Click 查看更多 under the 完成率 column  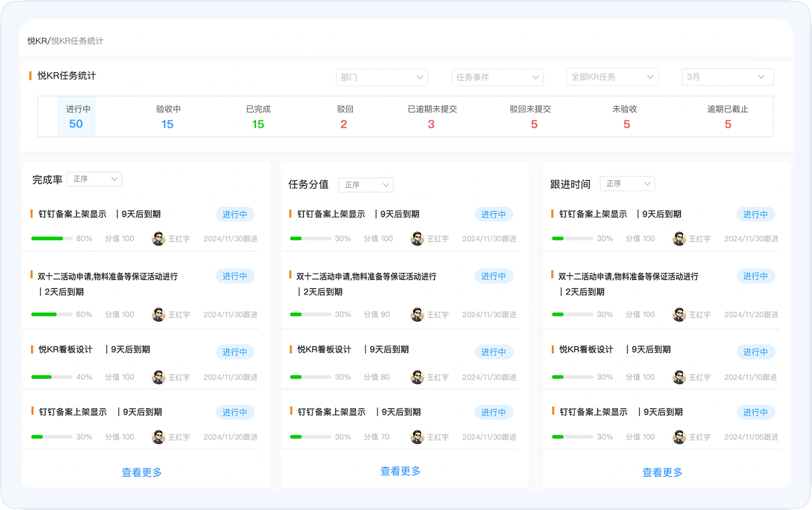[142, 472]
